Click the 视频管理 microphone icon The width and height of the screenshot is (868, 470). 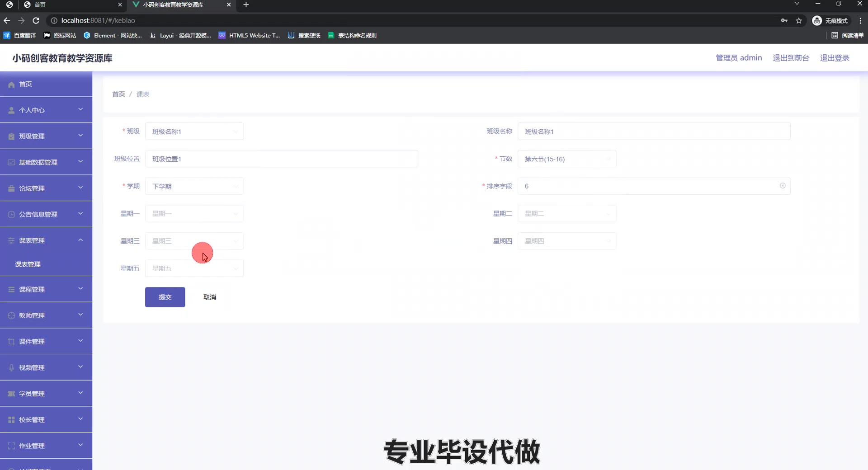click(11, 368)
